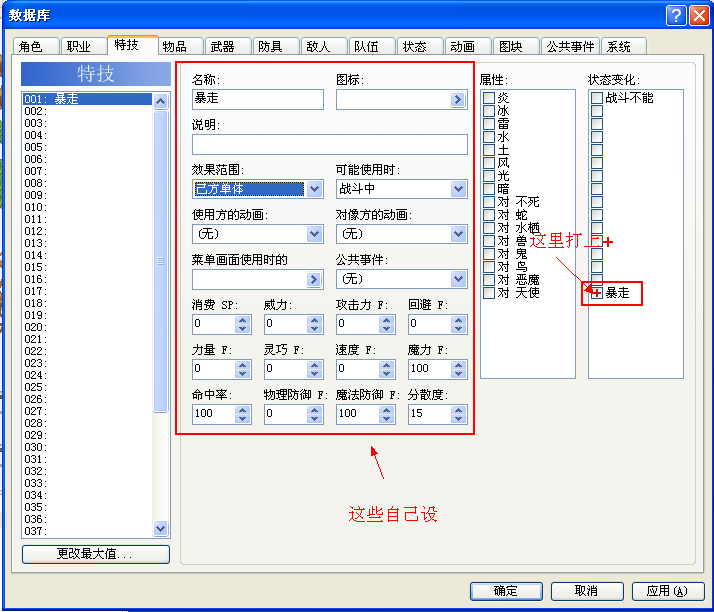Open the 效果范围 dropdown

tap(314, 189)
